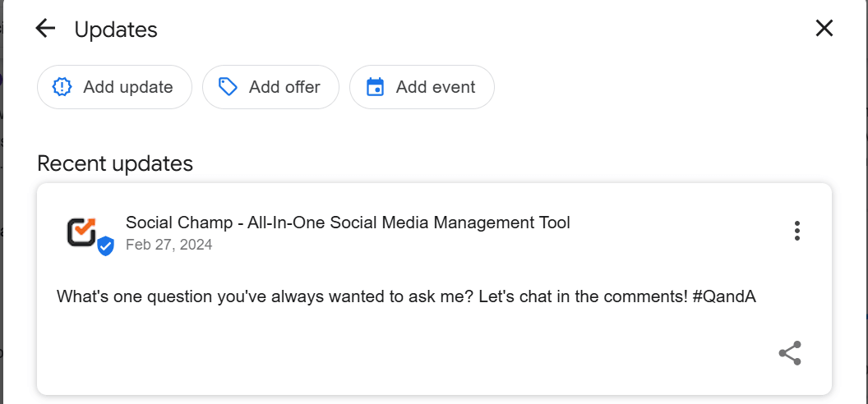Open the three-dot menu on the Social Champ post
Screen dimensions: 868x404
click(797, 231)
